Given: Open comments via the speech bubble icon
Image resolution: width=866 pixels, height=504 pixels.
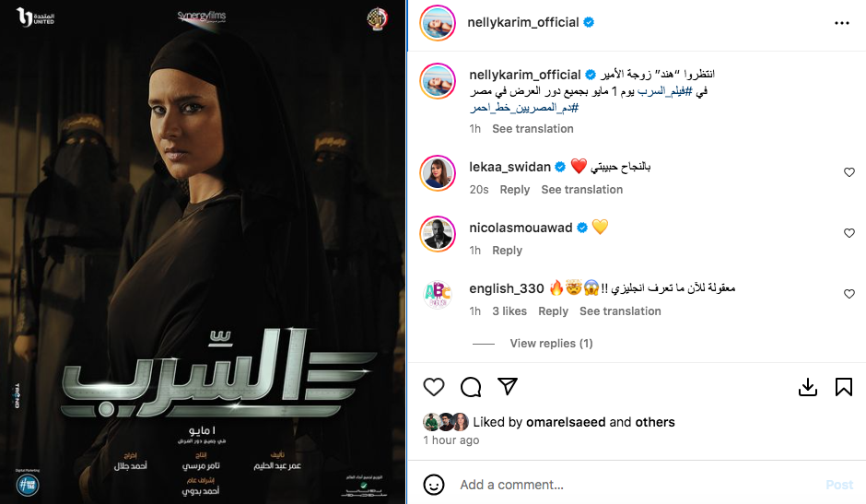Looking at the screenshot, I should click(471, 387).
